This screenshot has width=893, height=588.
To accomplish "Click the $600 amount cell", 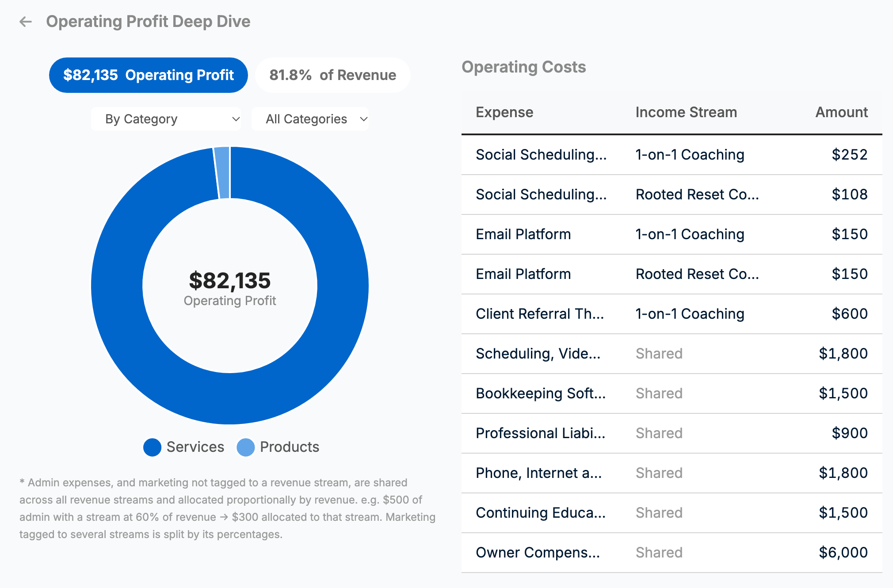I will (850, 314).
